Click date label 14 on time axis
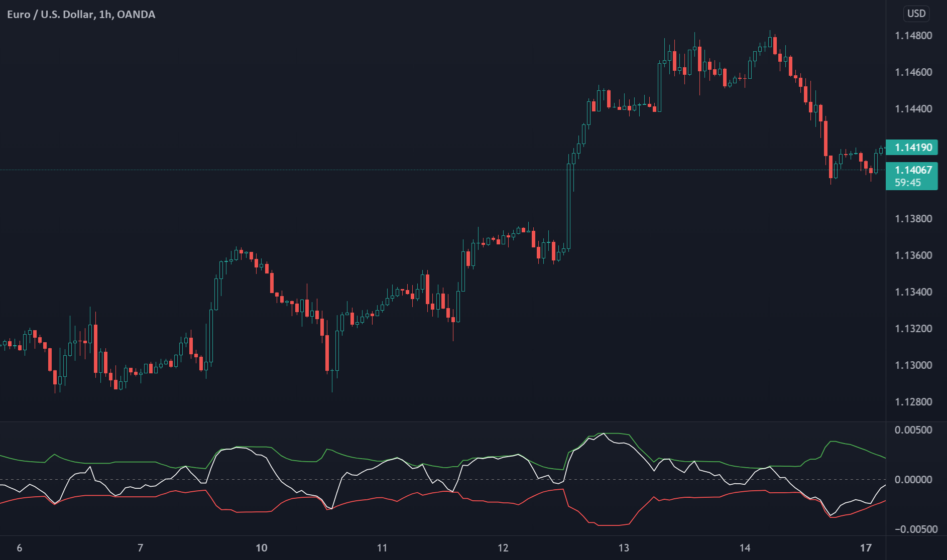 tap(745, 548)
